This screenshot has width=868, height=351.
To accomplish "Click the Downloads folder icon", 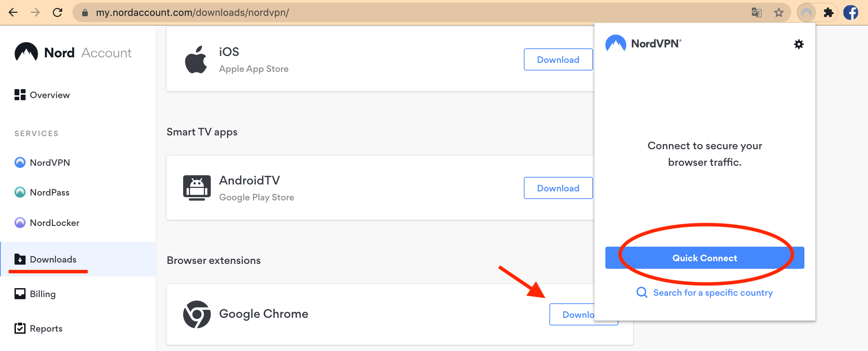I will [20, 259].
